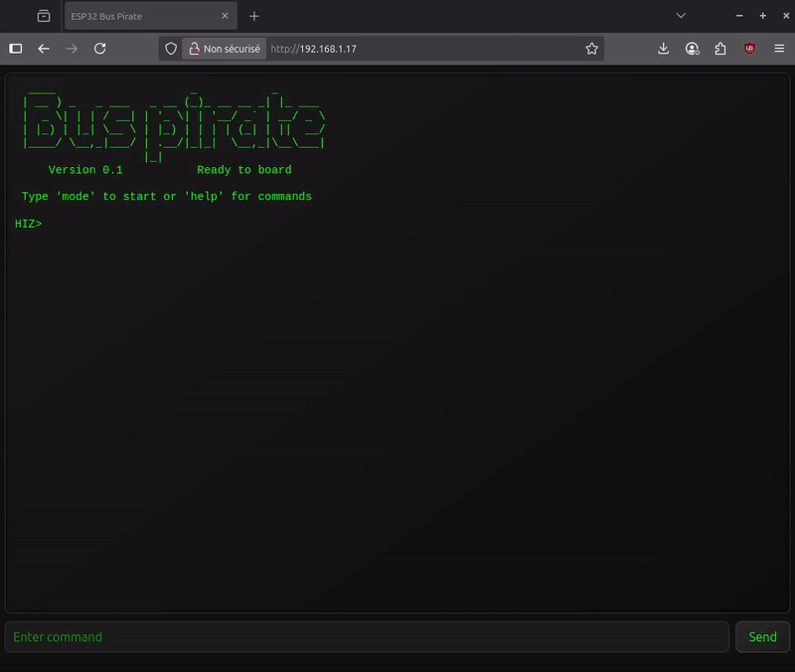Open the uBlock Origin extension popup

[749, 49]
